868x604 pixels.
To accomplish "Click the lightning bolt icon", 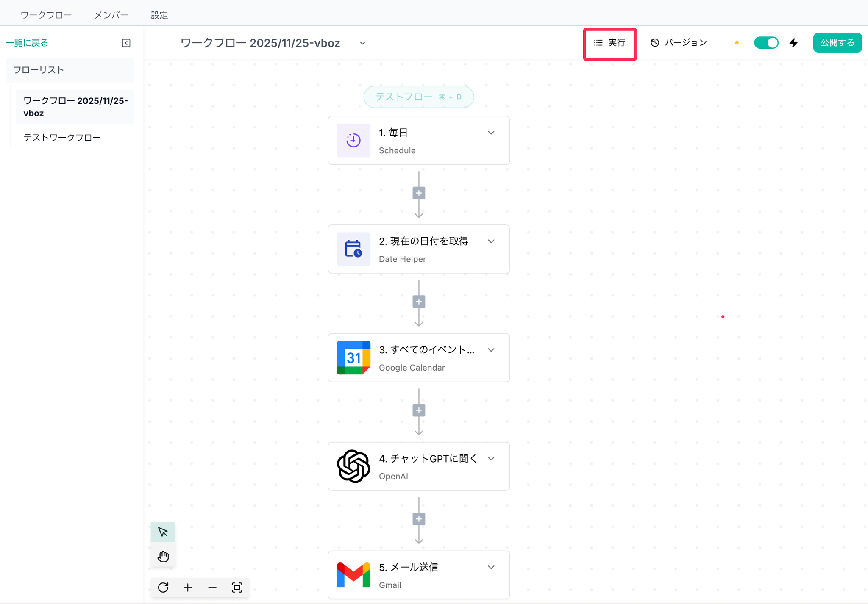I will point(793,43).
